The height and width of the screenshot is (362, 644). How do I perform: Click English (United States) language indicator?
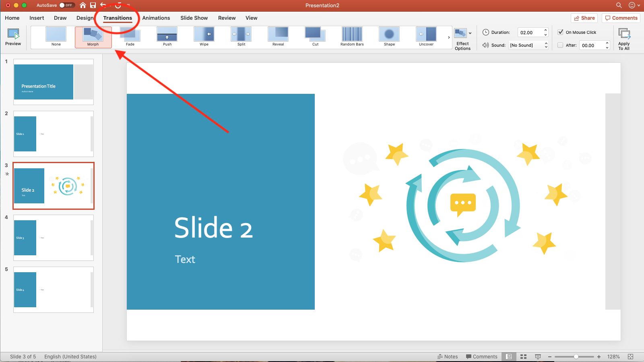click(x=70, y=357)
